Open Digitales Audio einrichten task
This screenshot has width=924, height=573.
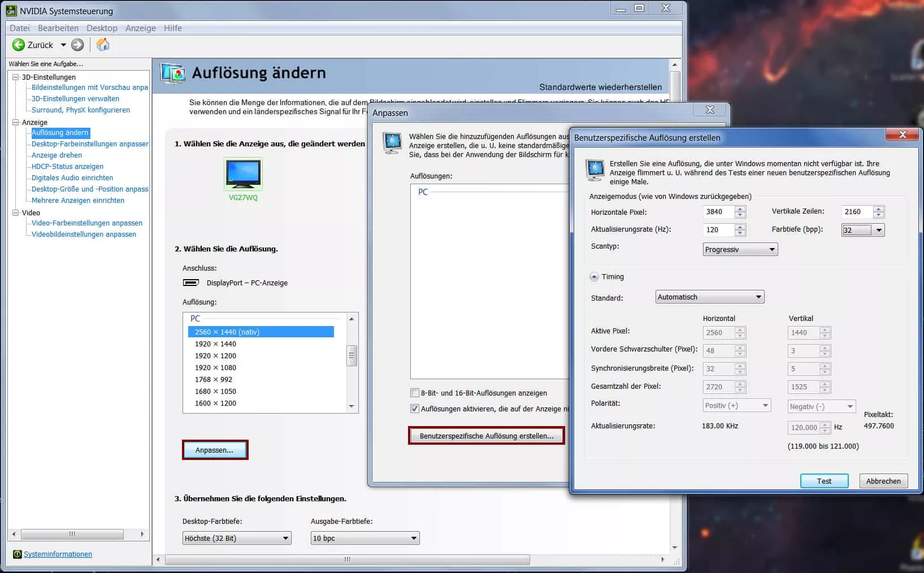pyautogui.click(x=72, y=178)
